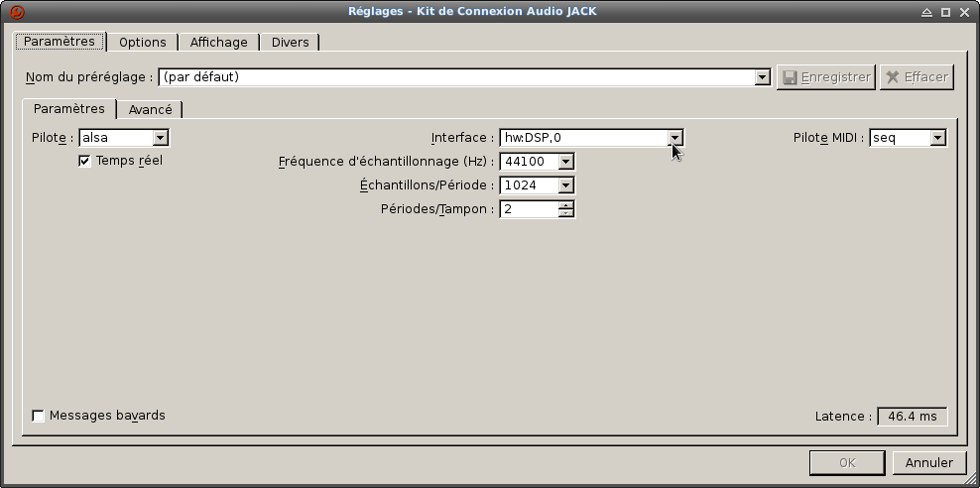The image size is (980, 488).
Task: Click the Échantillons/Période label
Action: point(427,185)
